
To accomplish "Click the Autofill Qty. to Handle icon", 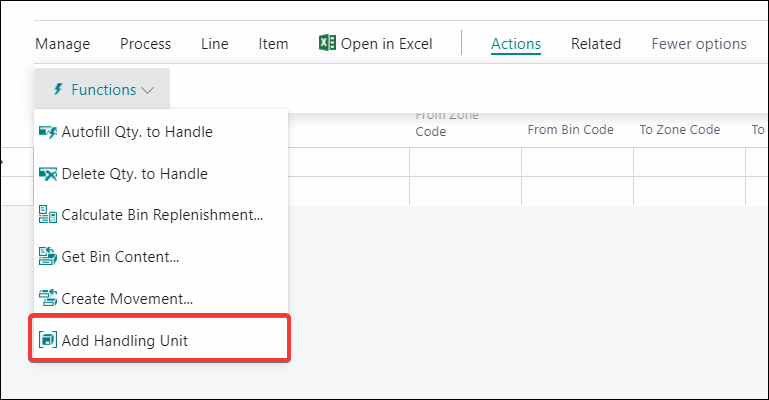I will point(48,132).
